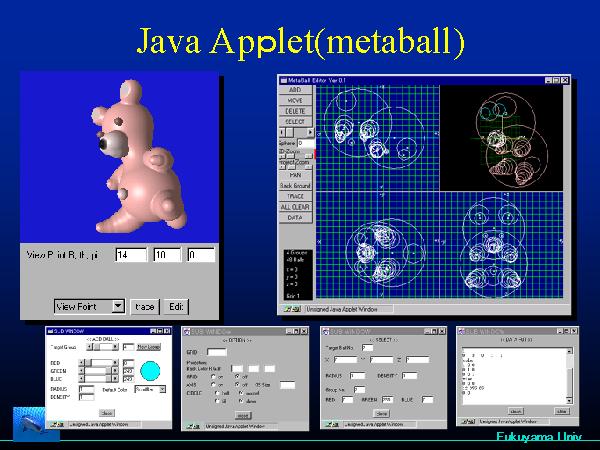Click the Edit button under bear preview
The image size is (600, 450).
[176, 306]
